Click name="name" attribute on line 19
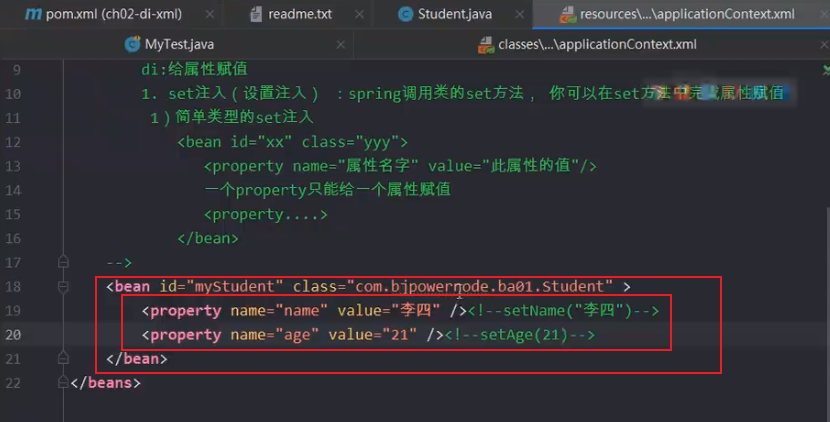This screenshot has width=830, height=422. [x=279, y=310]
